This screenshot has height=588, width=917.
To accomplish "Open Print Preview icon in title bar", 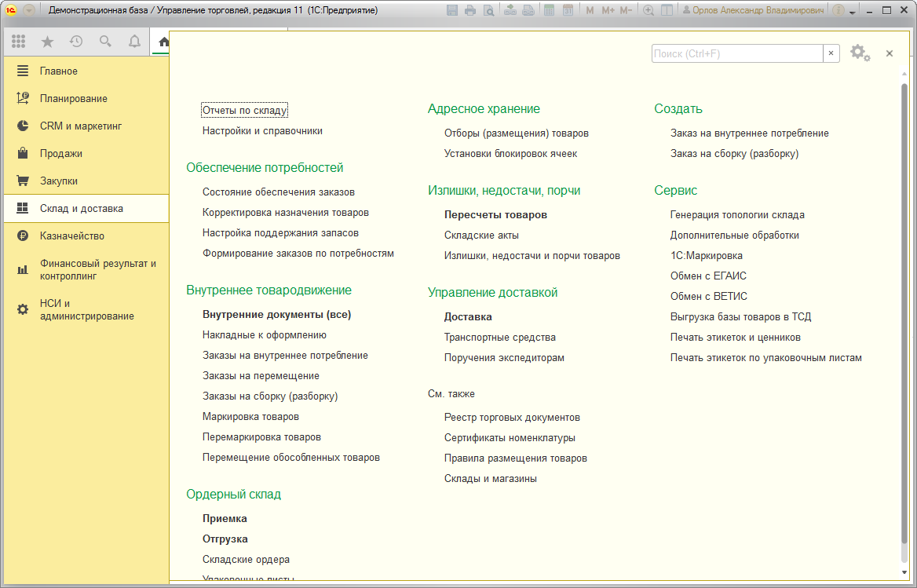I will (488, 10).
